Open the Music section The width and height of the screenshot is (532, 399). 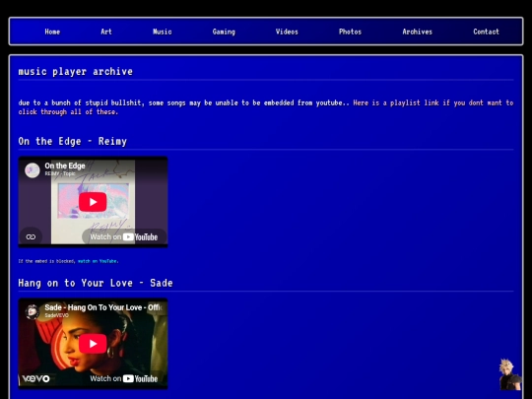(163, 32)
